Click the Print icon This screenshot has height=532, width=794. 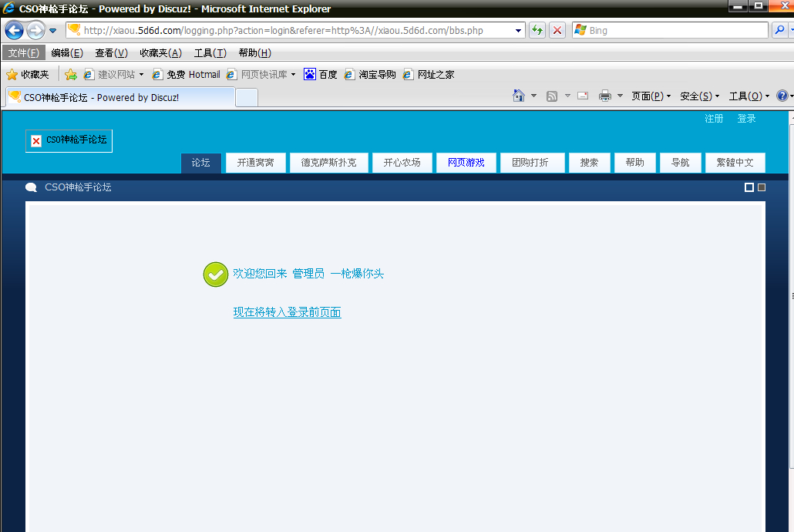[604, 96]
